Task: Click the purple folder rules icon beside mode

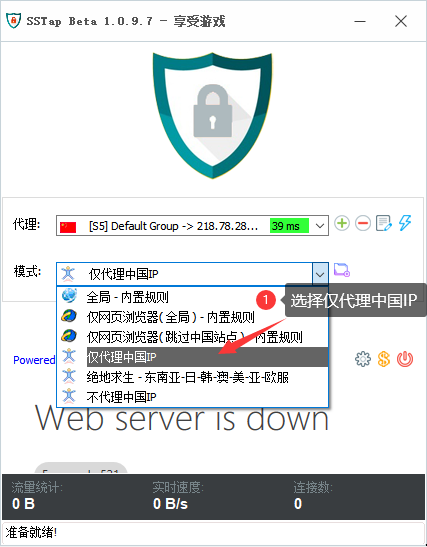Action: (x=342, y=270)
